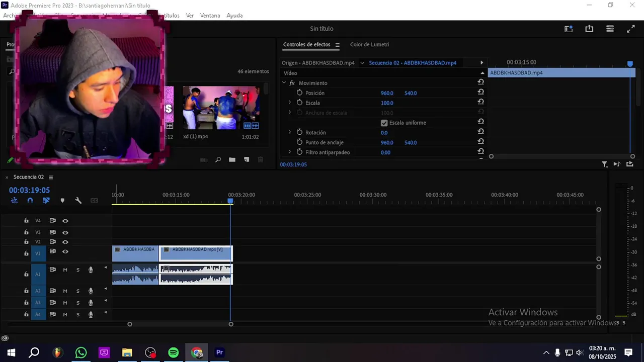Open timeline display settings wrench
Image resolution: width=644 pixels, height=362 pixels.
tap(78, 200)
